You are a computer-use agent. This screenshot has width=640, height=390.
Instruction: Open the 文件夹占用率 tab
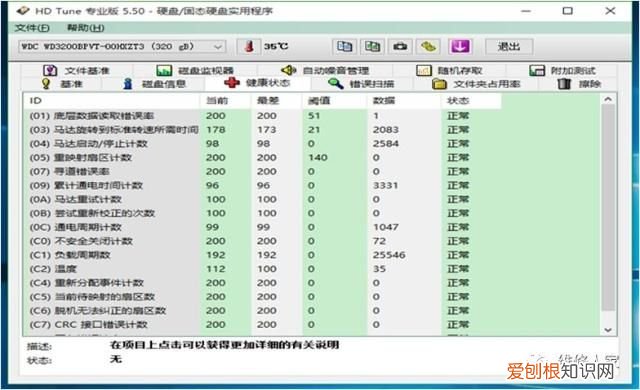(x=476, y=84)
